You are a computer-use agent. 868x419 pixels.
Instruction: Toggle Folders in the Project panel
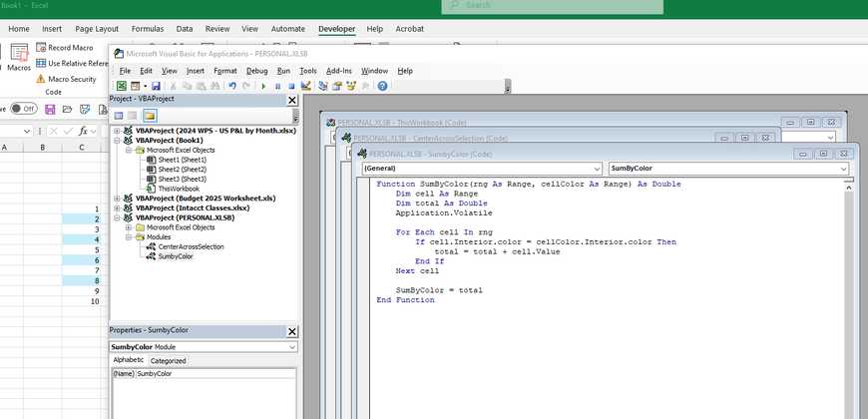click(150, 116)
